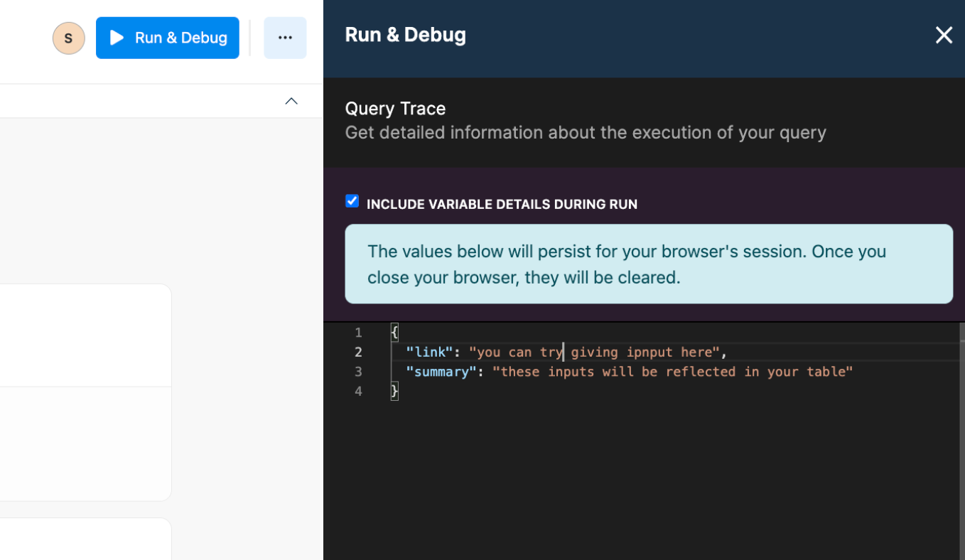Click the link value string text
965x560 pixels.
pos(594,352)
